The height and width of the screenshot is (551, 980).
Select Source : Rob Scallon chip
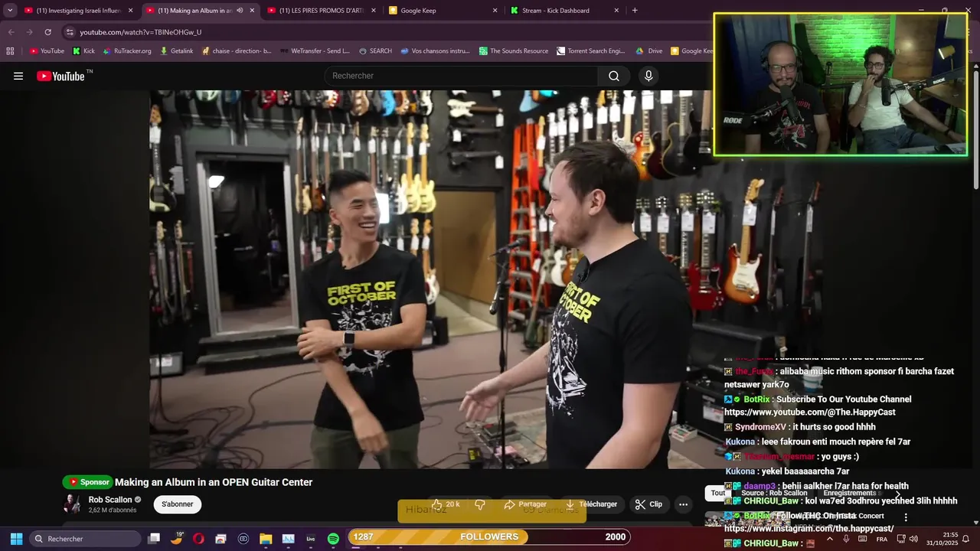point(774,493)
